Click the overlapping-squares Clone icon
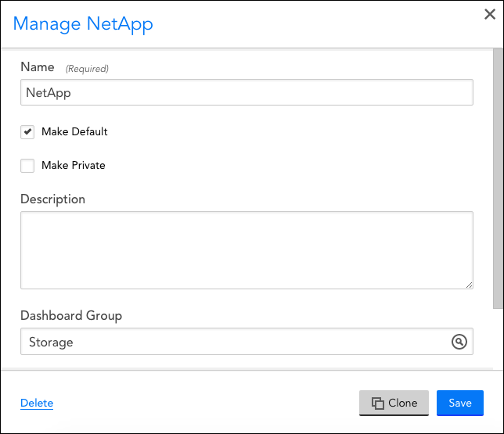The width and height of the screenshot is (504, 434). click(378, 404)
